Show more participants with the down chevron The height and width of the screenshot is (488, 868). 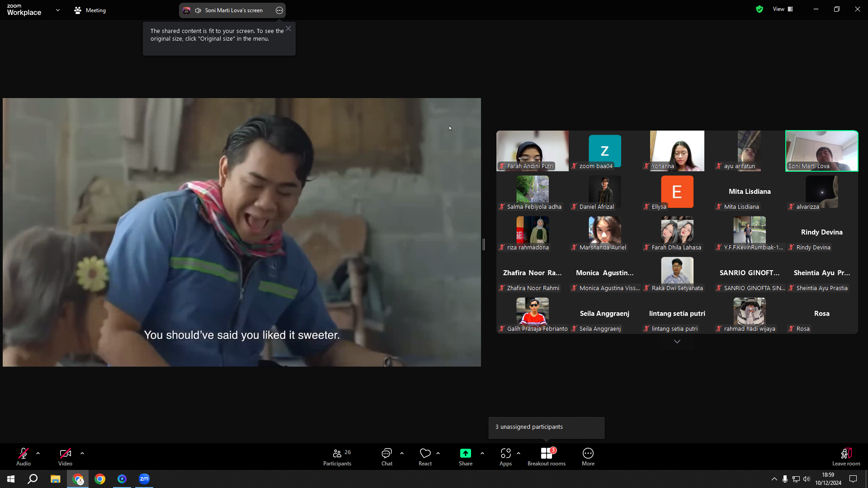(677, 342)
